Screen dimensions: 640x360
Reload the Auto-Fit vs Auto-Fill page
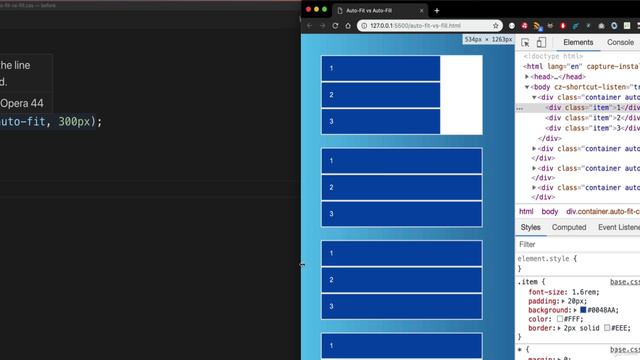(335, 26)
